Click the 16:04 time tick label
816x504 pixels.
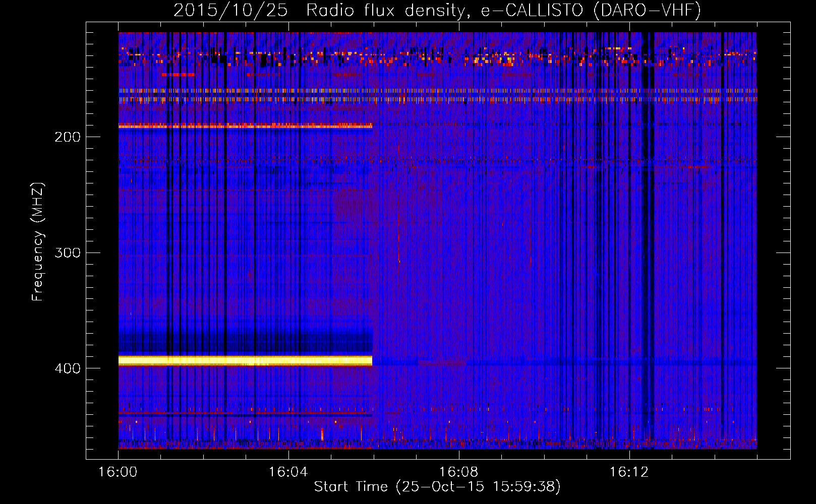pos(288,472)
